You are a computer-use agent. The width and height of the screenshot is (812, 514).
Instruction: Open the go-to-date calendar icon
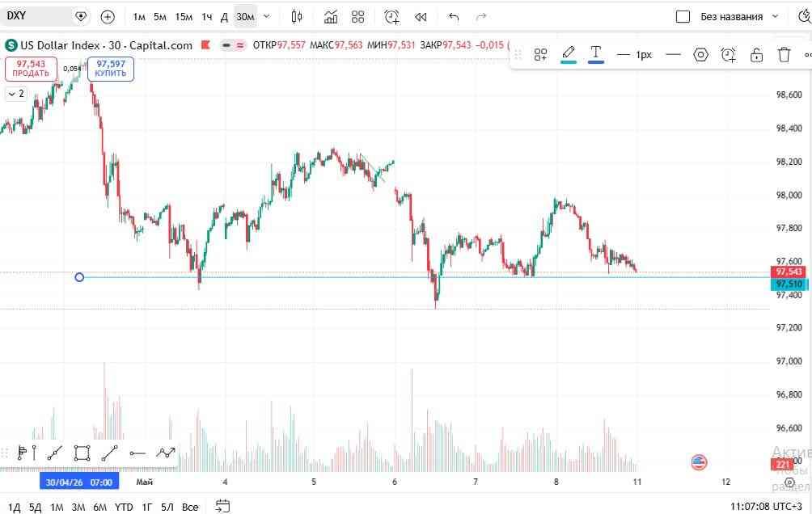pyautogui.click(x=222, y=506)
